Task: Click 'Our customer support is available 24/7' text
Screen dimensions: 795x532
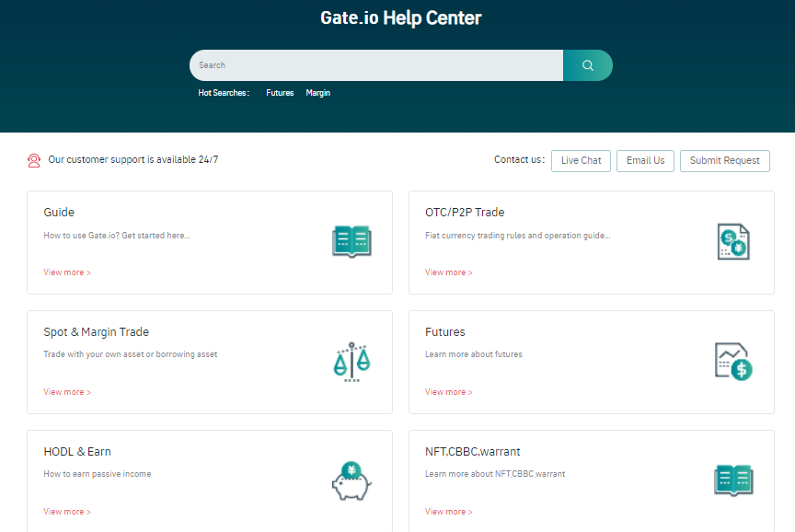Action: pos(133,160)
